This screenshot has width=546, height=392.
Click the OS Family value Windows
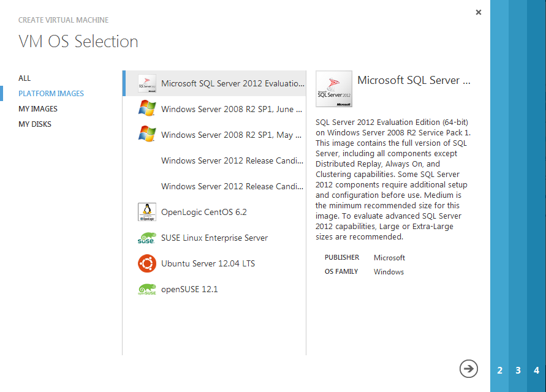(389, 272)
